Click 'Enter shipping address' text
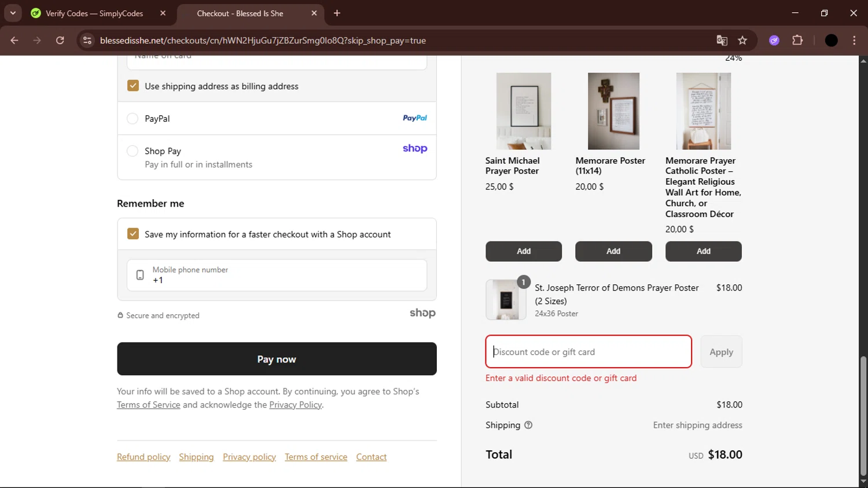The height and width of the screenshot is (488, 868). click(698, 425)
